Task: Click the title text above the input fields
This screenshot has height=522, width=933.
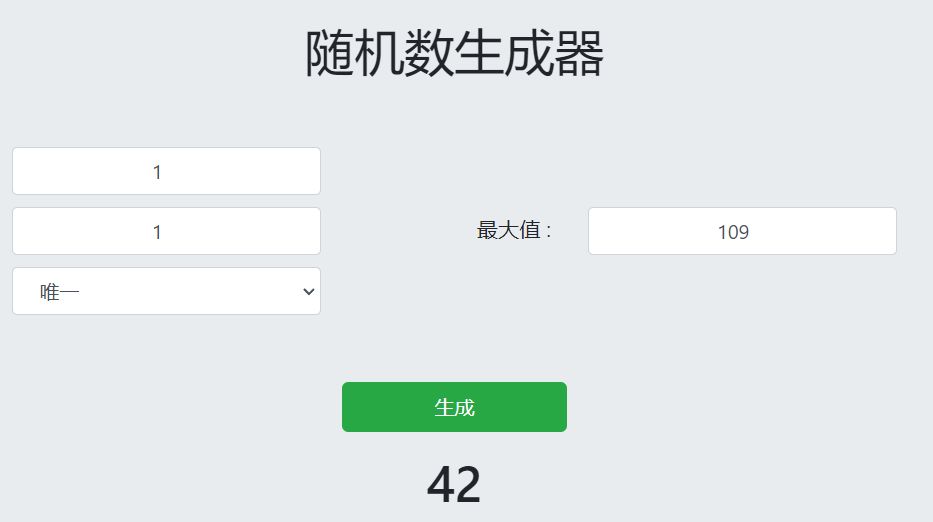Action: coord(454,54)
